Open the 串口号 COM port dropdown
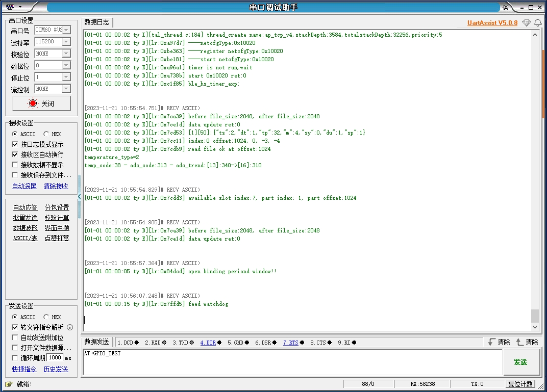The height and width of the screenshot is (392, 547). point(66,30)
